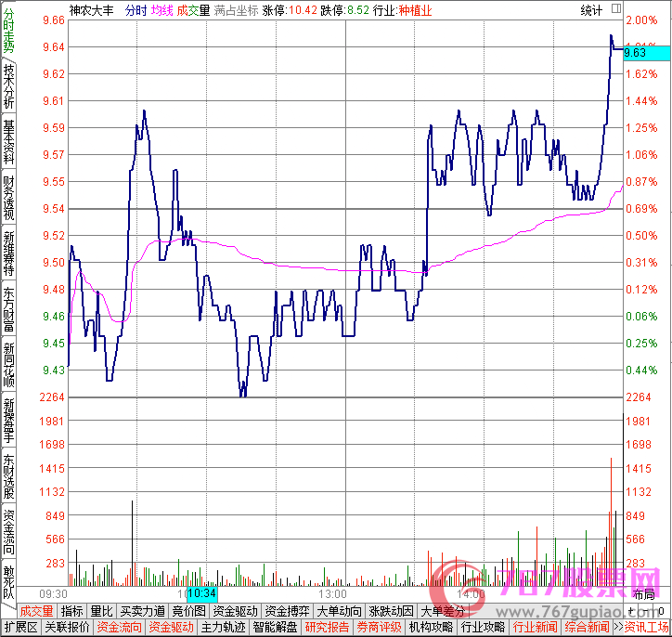Select the 新操盘手 sidebar tab
The width and height of the screenshot is (672, 637).
[x=8, y=421]
